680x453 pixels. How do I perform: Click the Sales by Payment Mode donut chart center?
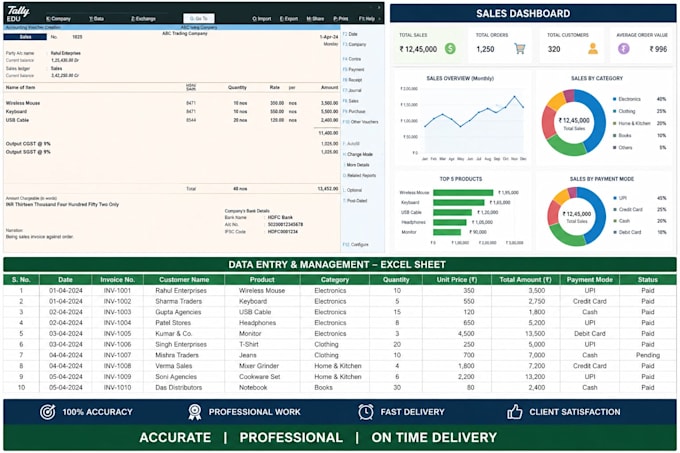(x=576, y=216)
